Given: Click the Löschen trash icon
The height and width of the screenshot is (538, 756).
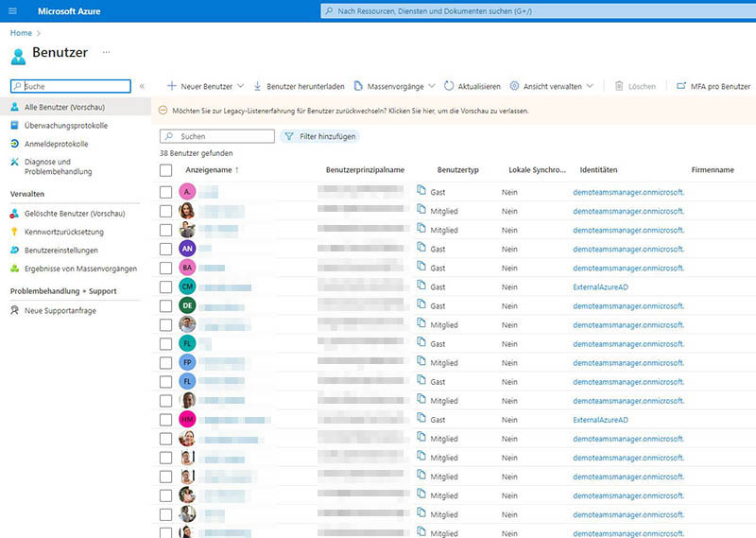Looking at the screenshot, I should (x=619, y=86).
